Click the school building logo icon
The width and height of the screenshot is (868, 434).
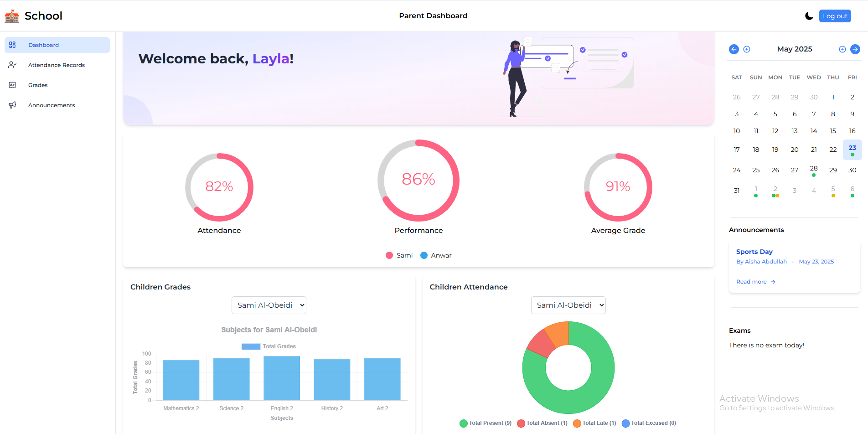12,16
